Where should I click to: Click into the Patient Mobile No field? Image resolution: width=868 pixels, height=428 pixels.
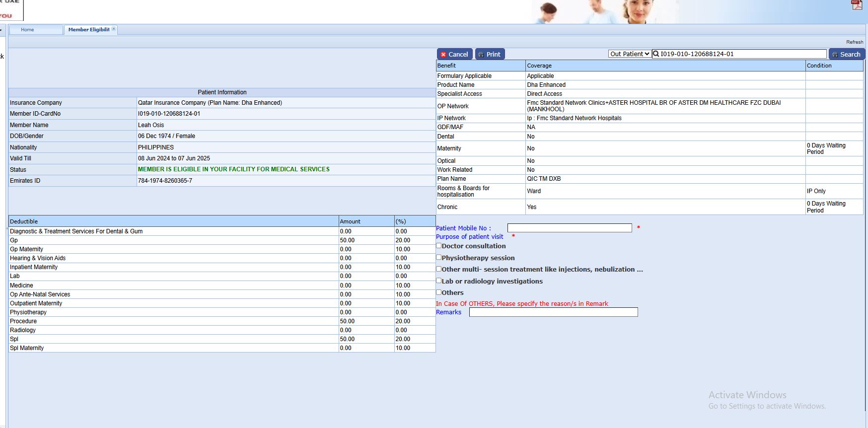(569, 228)
